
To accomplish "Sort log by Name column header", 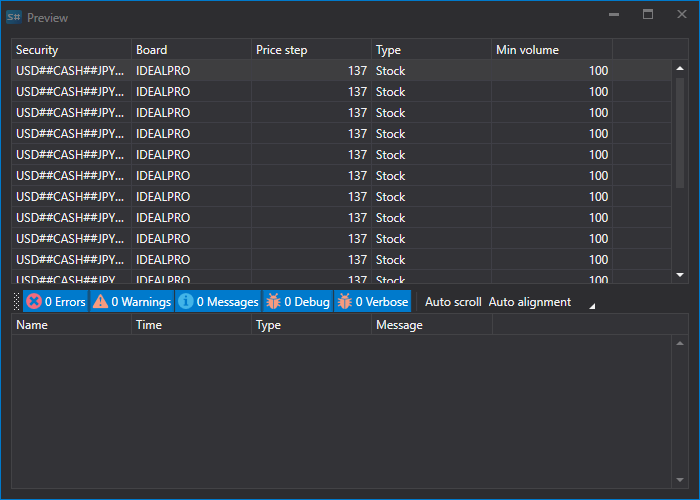I will point(71,325).
